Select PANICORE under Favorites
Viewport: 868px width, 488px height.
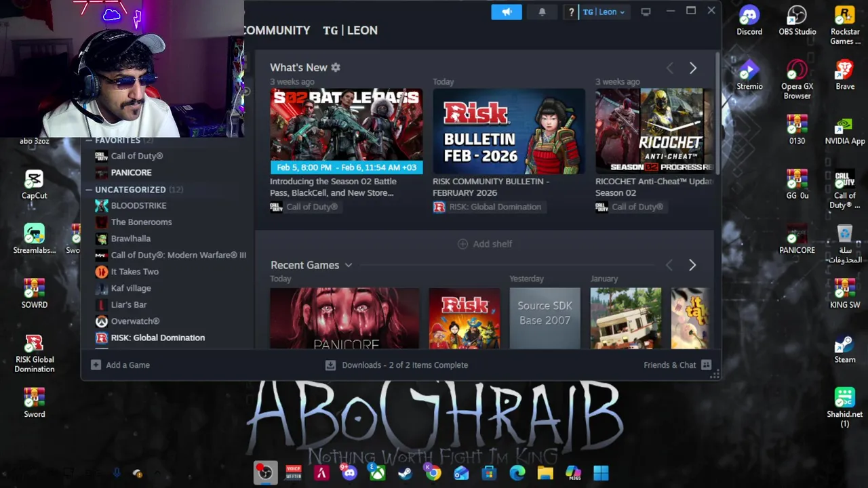131,172
